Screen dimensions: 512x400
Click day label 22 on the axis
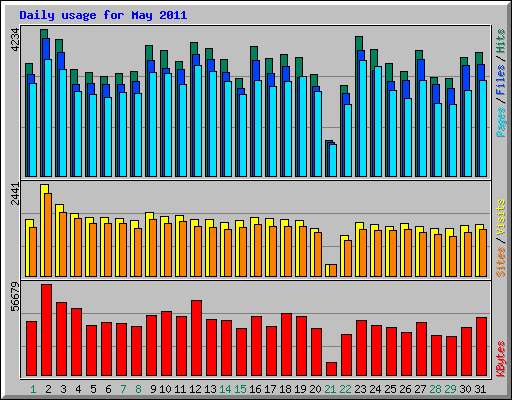click(345, 389)
